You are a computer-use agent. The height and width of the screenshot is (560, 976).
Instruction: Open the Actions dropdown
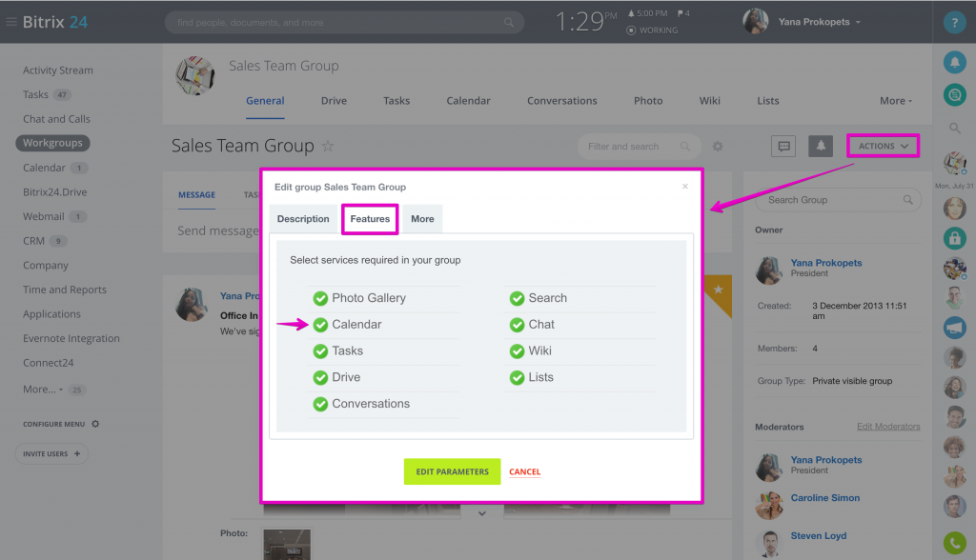[x=884, y=147]
